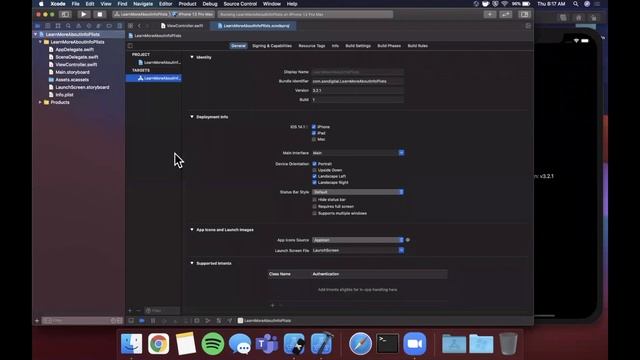Screen dimensions: 640x360
Task: Collapse the Deployment Info section
Action: click(x=192, y=117)
